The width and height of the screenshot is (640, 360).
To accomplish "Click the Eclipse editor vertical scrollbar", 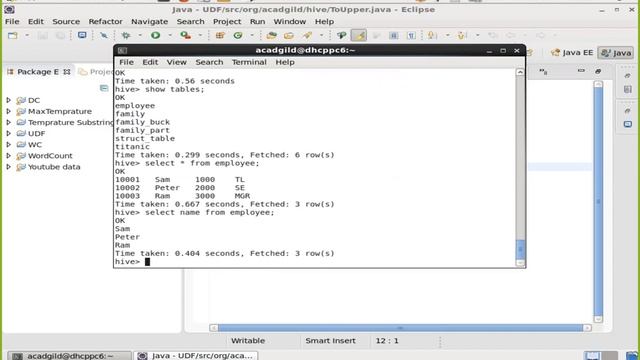I will [x=598, y=202].
